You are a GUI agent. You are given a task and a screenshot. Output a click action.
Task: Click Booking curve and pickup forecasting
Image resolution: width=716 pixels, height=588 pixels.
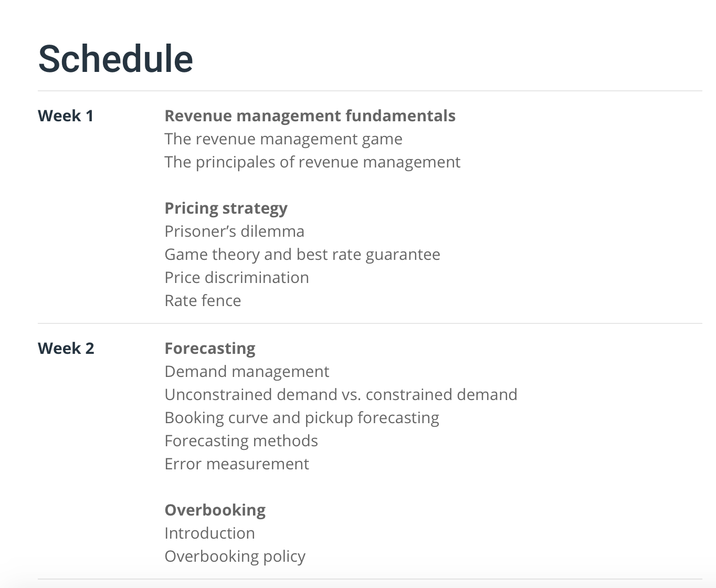pos(302,418)
